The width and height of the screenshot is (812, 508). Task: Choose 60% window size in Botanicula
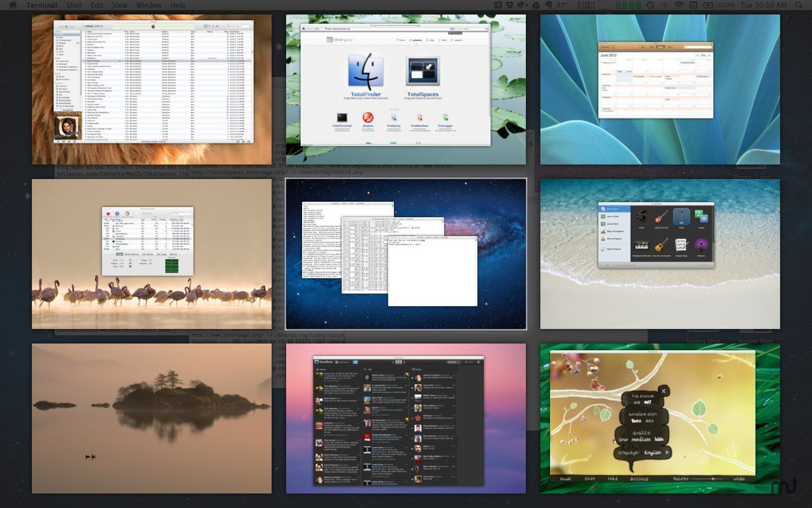tap(650, 420)
